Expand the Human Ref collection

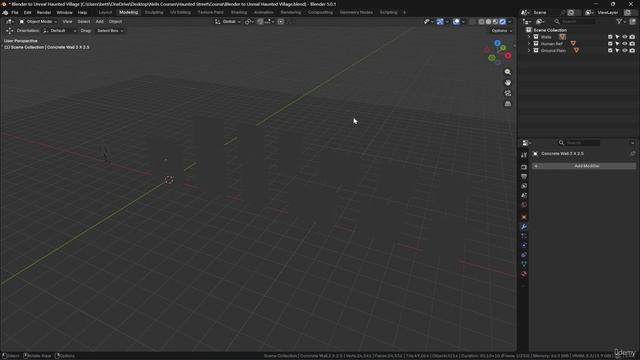click(x=529, y=44)
